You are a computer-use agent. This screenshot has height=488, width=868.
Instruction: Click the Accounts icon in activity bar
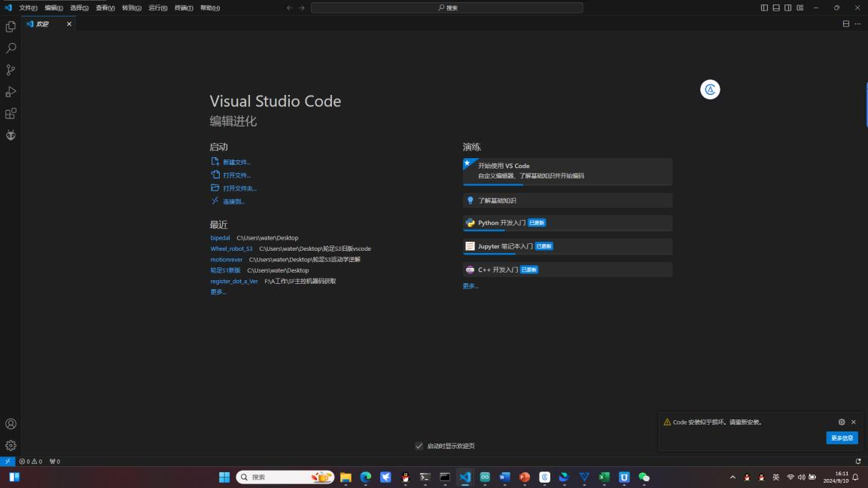click(11, 424)
